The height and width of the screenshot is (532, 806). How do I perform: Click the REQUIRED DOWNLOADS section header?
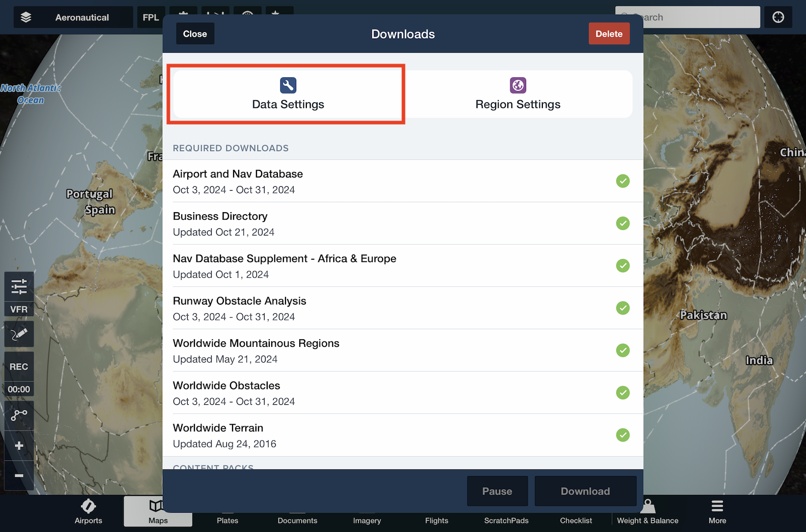pos(231,148)
